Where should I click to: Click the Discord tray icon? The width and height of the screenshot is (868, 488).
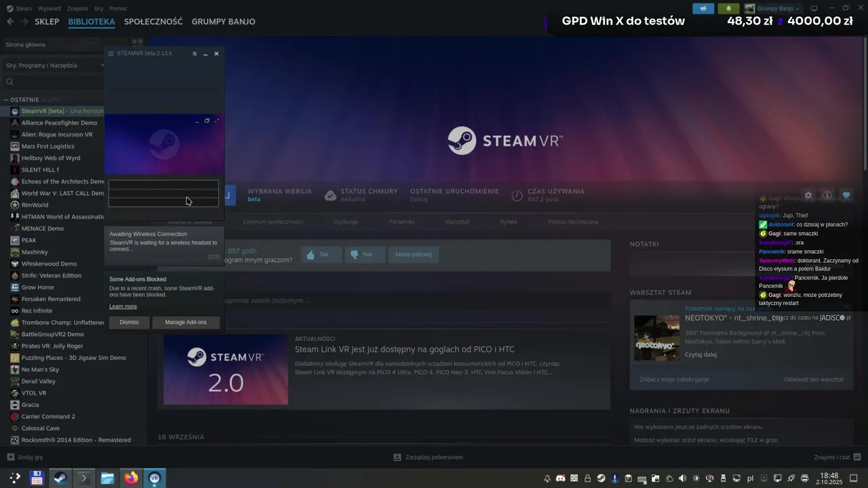560,479
